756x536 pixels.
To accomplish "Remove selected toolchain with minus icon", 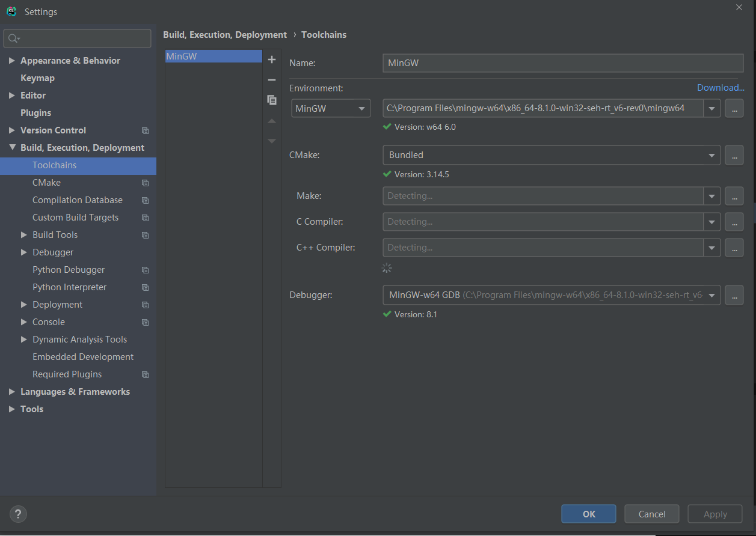I will pos(272,80).
